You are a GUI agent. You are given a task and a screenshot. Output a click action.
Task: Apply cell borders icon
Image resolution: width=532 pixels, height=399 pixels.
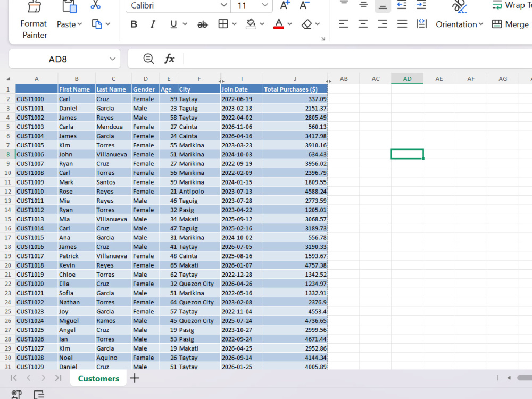coord(223,24)
